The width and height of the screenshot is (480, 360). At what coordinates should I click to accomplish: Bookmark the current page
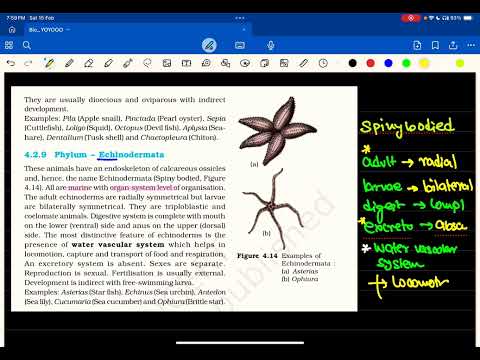[x=435, y=45]
